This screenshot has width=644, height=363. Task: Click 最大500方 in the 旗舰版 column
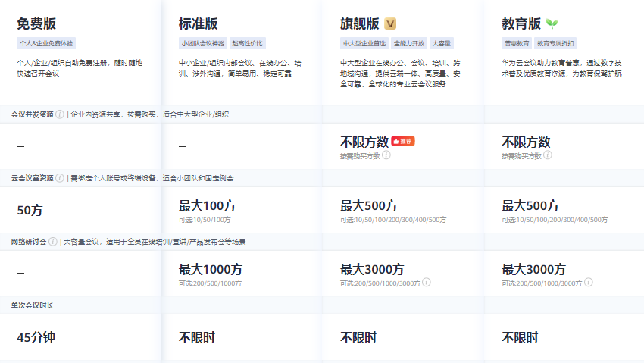pyautogui.click(x=368, y=205)
